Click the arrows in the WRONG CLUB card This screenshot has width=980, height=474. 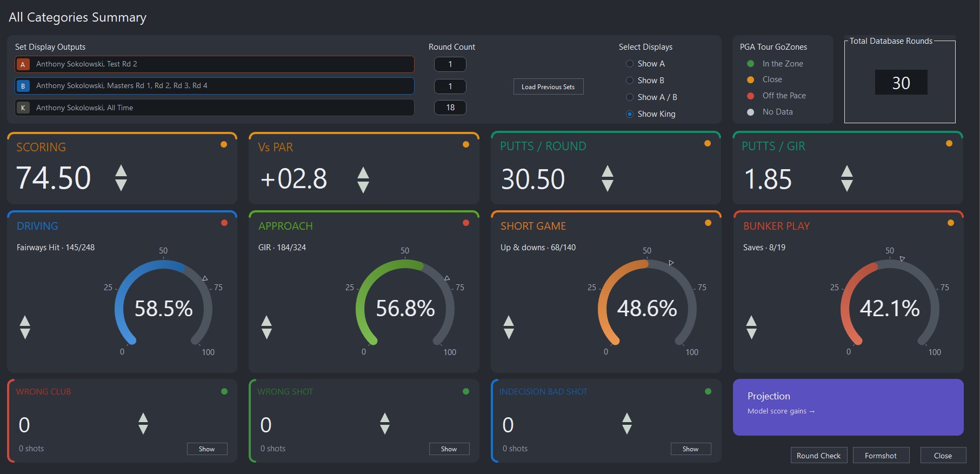(143, 424)
